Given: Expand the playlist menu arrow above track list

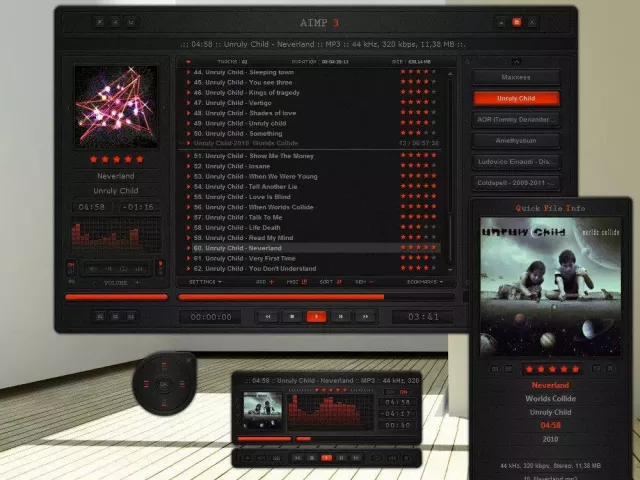Looking at the screenshot, I should (x=188, y=62).
